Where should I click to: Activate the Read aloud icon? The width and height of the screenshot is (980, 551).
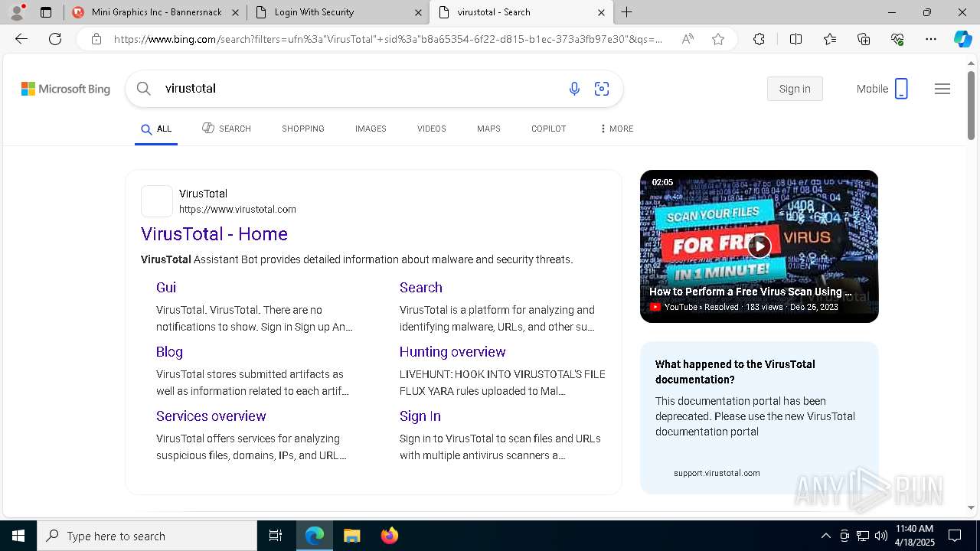(688, 39)
